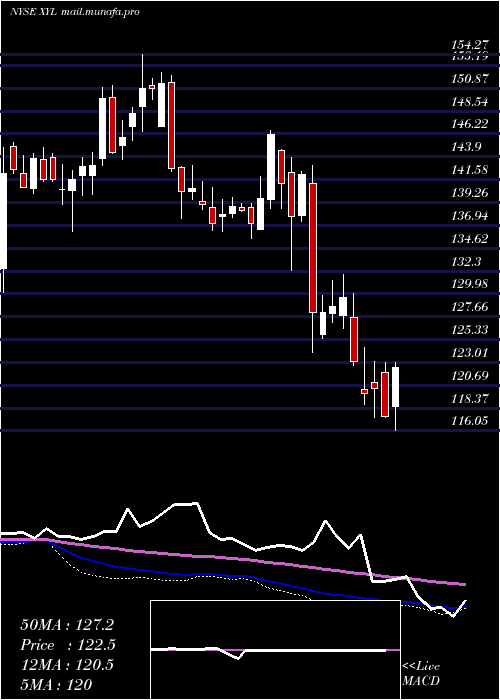This screenshot has height=700, width=500.
Task: Click the 129.98 price label
Action: pos(469,285)
